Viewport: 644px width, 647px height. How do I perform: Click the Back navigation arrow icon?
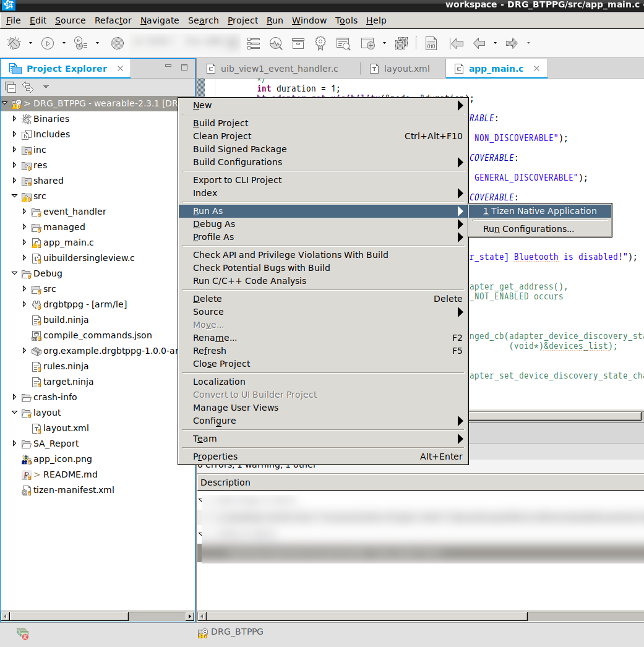click(479, 43)
